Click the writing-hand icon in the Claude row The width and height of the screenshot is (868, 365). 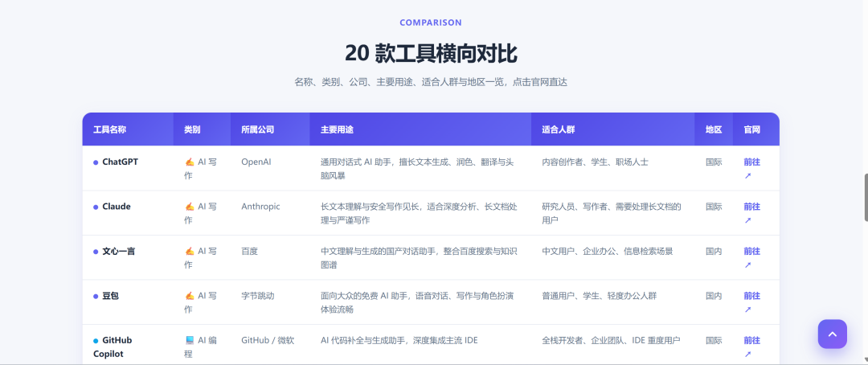tap(190, 207)
